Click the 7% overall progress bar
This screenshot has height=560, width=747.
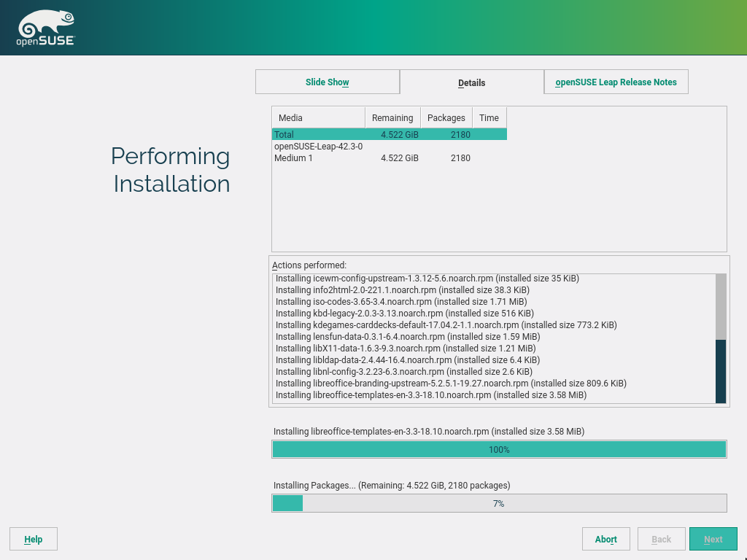coord(499,503)
